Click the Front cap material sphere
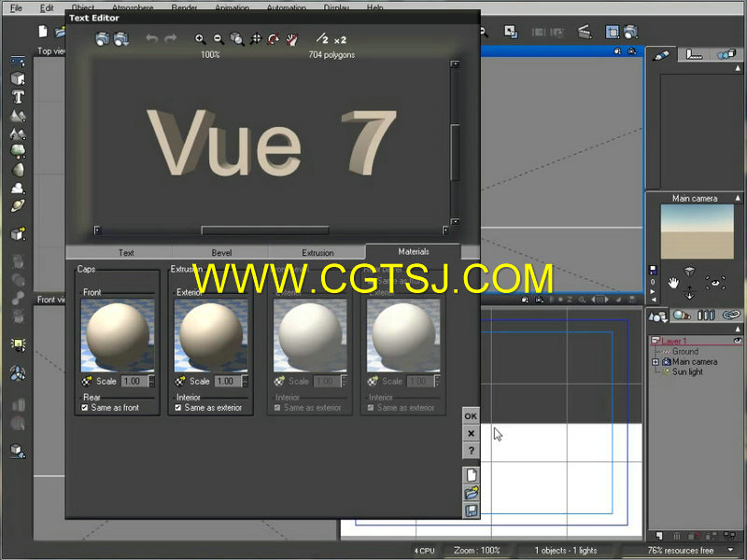This screenshot has width=747, height=560. [x=118, y=336]
